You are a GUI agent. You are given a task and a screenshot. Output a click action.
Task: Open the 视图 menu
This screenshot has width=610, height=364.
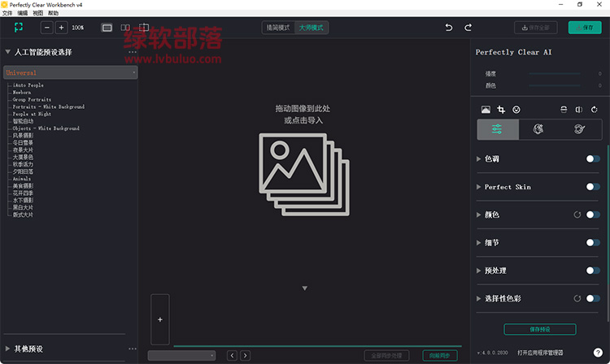pyautogui.click(x=37, y=13)
